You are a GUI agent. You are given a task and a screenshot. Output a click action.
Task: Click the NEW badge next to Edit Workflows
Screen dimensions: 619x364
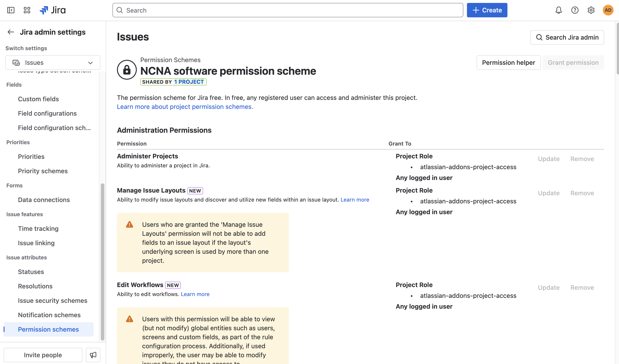173,285
